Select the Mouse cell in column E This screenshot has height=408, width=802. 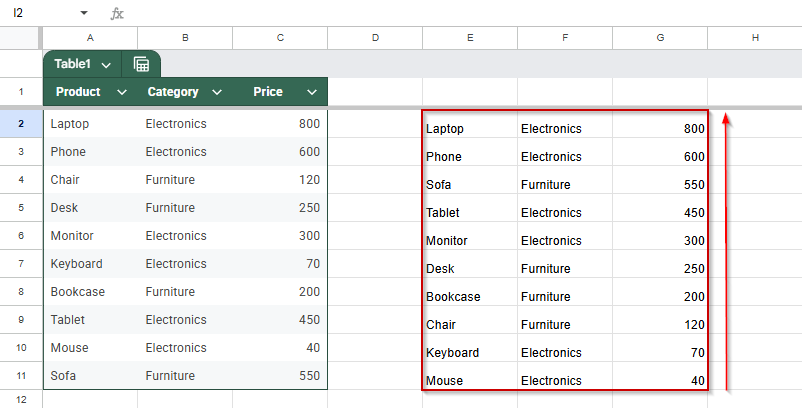point(470,376)
